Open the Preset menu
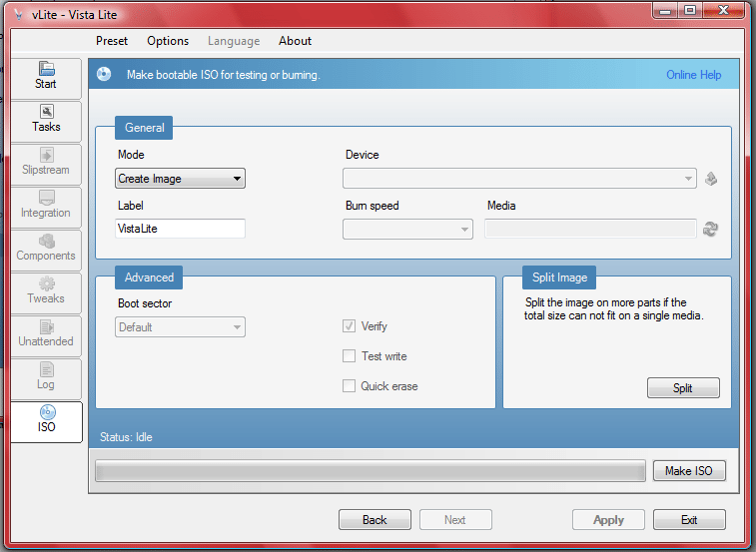 [x=112, y=41]
